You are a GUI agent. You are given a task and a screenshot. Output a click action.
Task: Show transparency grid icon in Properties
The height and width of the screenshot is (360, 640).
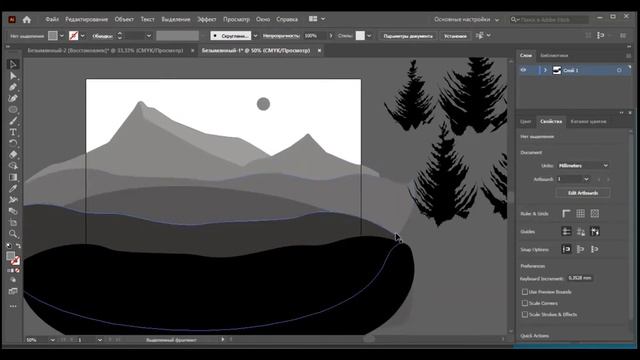[595, 213]
